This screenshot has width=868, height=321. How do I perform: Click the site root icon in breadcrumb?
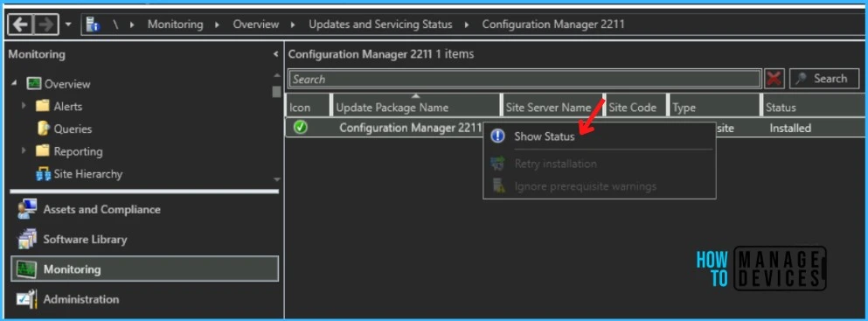tap(93, 24)
